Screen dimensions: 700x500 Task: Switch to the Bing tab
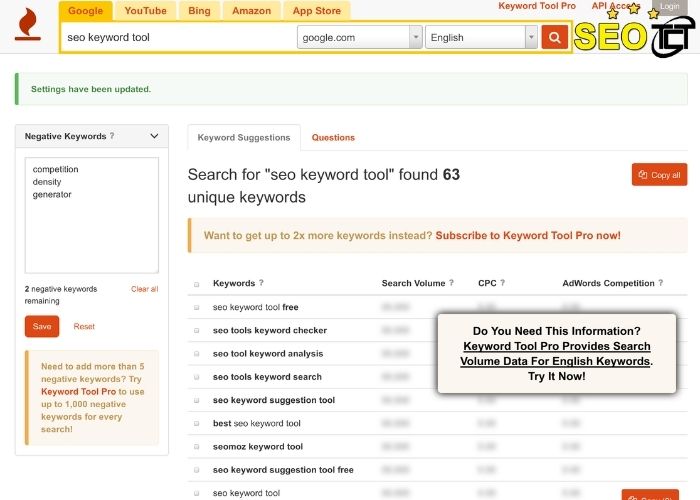(x=199, y=11)
